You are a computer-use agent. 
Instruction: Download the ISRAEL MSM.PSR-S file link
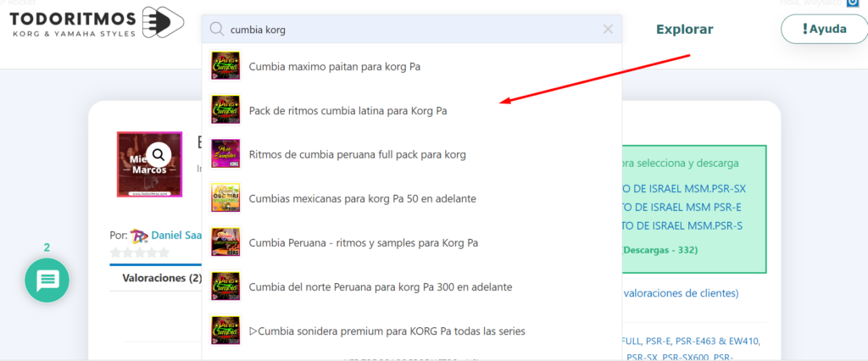point(682,226)
